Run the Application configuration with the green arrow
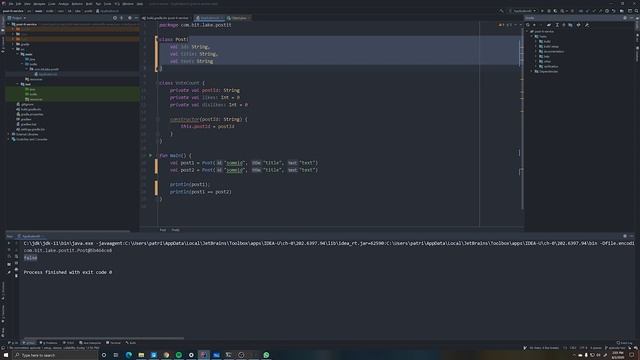Screen dimensions: 640x360 [x=542, y=11]
